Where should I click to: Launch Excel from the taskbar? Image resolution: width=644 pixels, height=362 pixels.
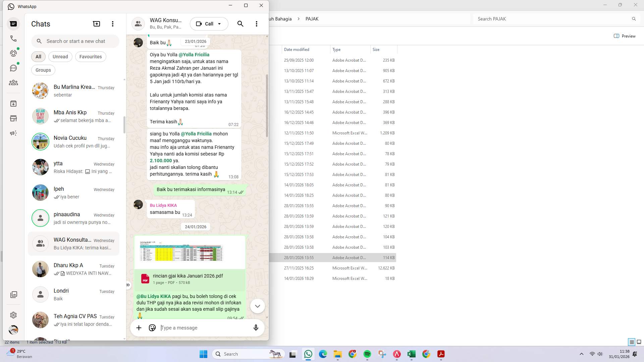[412, 354]
